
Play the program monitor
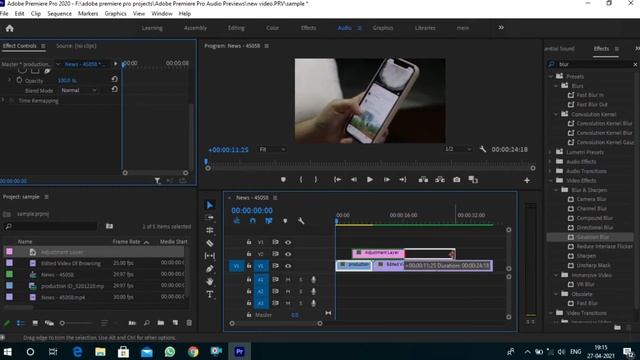370,180
